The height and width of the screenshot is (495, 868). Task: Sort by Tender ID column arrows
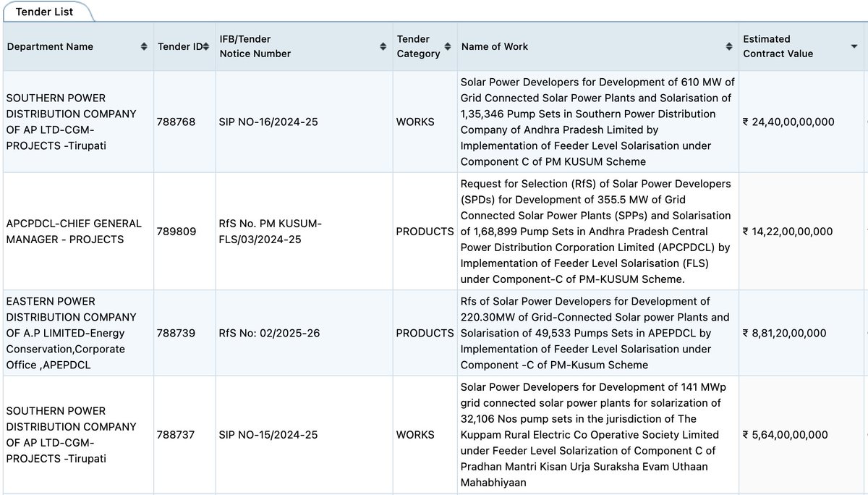pos(206,46)
